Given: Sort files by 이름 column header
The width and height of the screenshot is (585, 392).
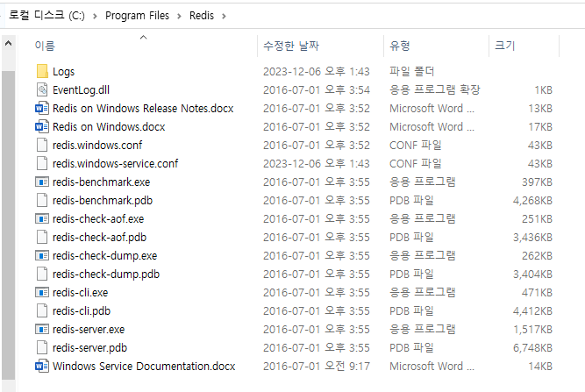Looking at the screenshot, I should [45, 46].
